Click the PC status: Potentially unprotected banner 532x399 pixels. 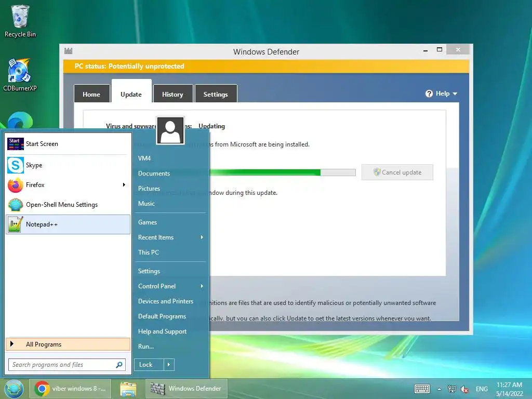coord(266,66)
